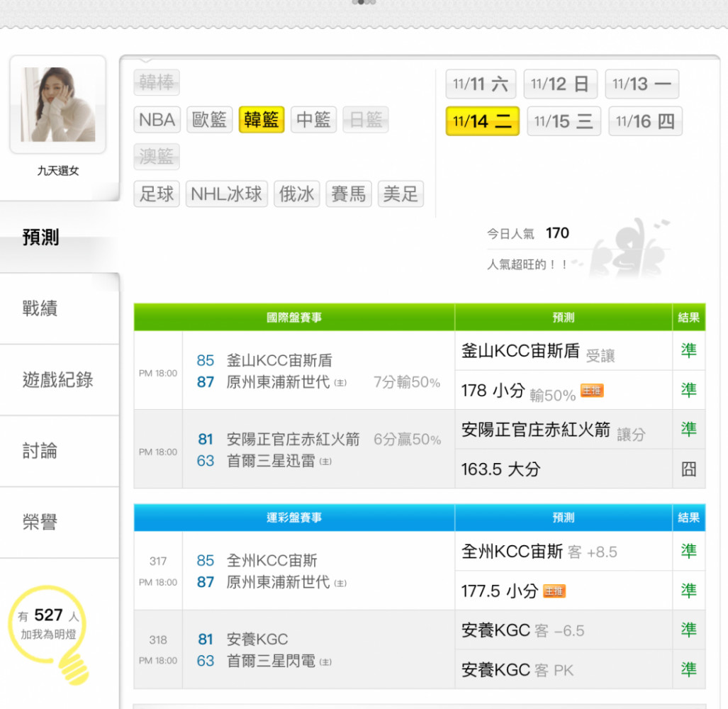The width and height of the screenshot is (728, 709).
Task: Choose the NHL冰球 category button
Action: 226,194
